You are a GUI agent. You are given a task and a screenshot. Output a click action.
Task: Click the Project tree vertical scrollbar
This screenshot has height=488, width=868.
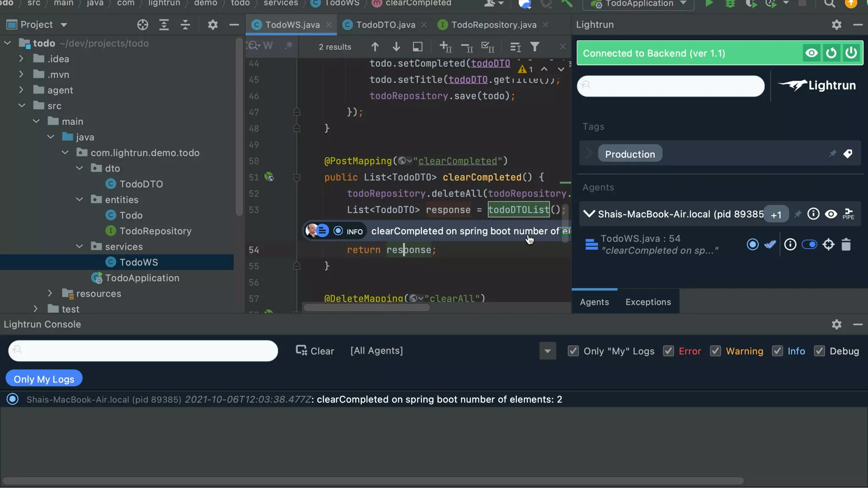pos(239,127)
